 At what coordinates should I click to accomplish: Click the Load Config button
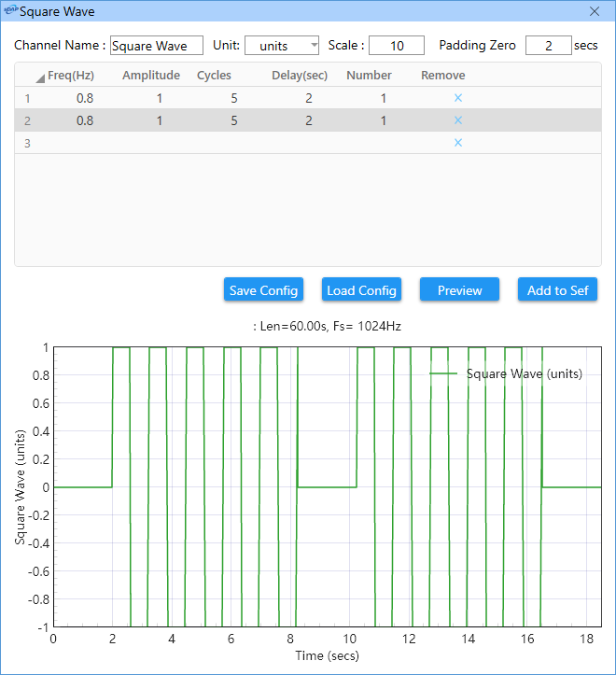[x=361, y=289]
